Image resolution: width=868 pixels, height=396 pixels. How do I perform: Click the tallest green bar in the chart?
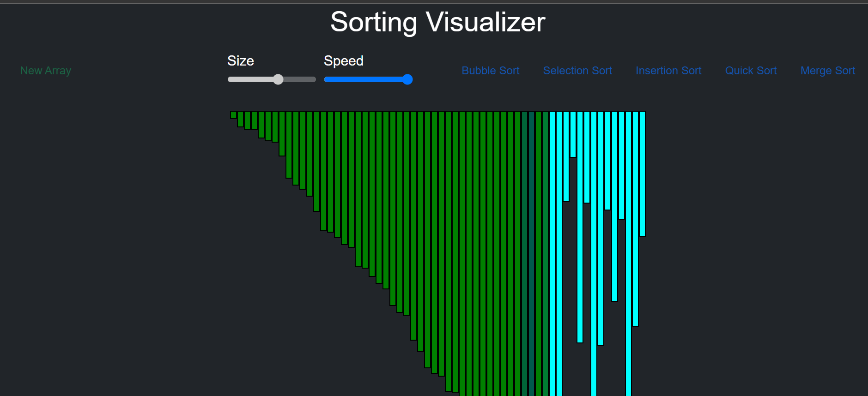pyautogui.click(x=546, y=254)
